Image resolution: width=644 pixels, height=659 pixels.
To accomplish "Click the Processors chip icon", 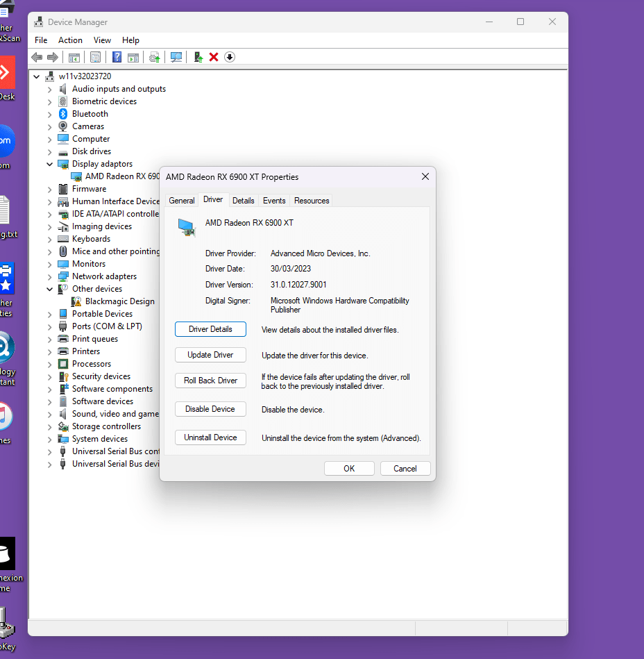I will (x=63, y=364).
